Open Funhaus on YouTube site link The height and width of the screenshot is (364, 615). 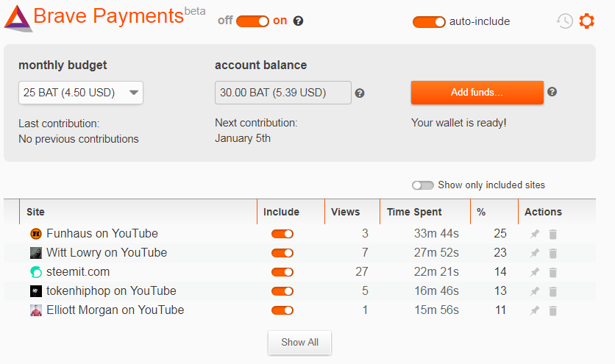coord(102,233)
